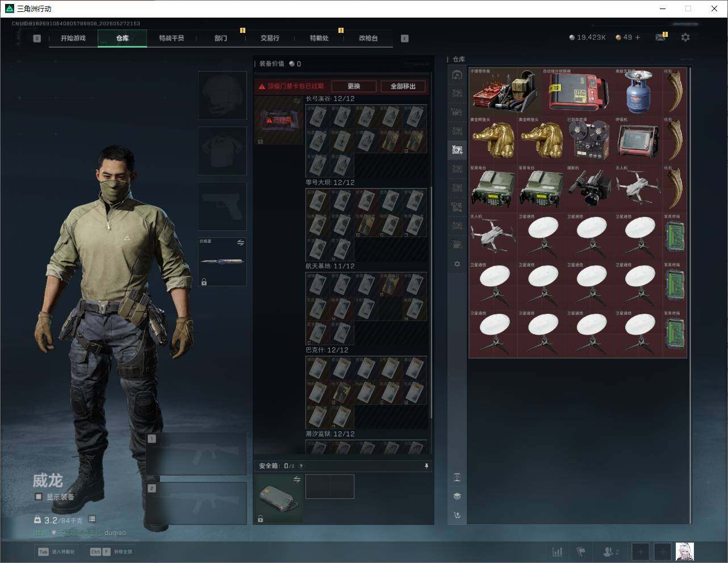Image resolution: width=728 pixels, height=563 pixels.
Task: Select the empty pistol slot
Action: click(x=223, y=206)
